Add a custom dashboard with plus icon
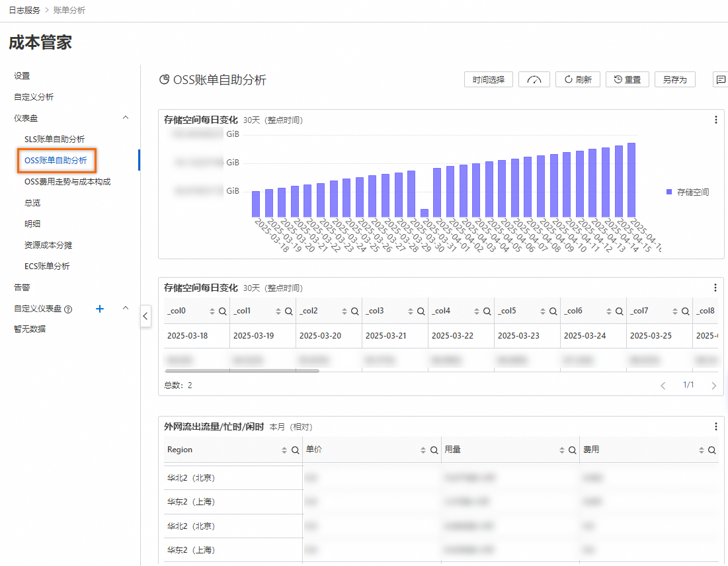Image resolution: width=728 pixels, height=566 pixels. 101,309
